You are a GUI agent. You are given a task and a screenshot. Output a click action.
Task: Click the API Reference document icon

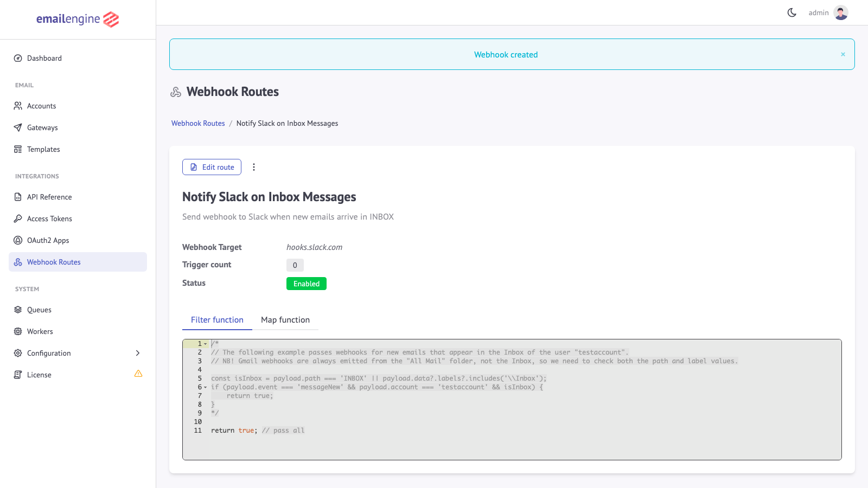(x=18, y=197)
